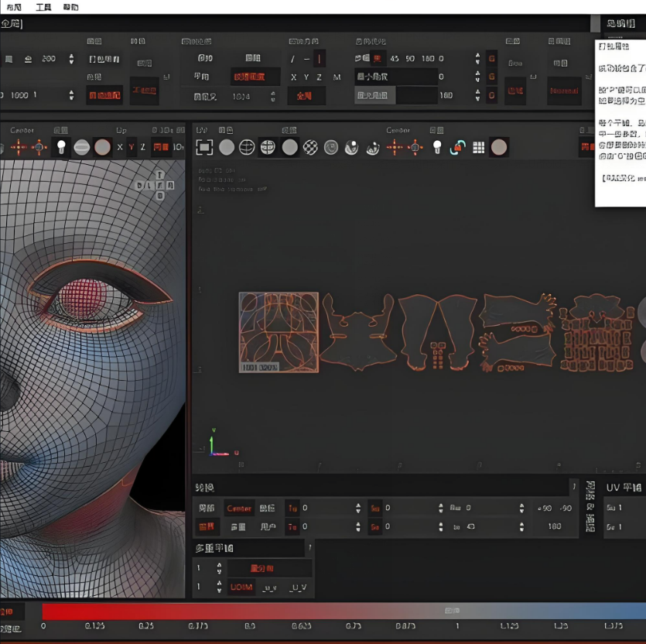Select the striped sphere shading icon in the 3D viewport
This screenshot has width=646, height=644.
tap(81, 147)
